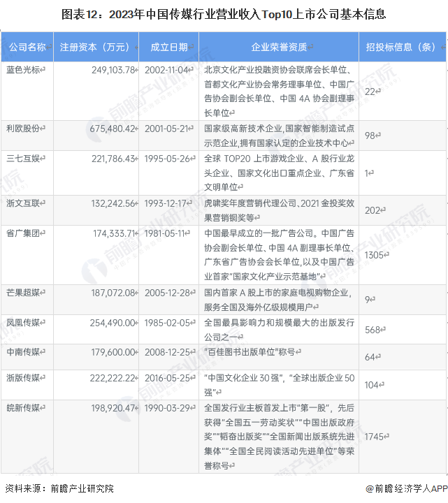
Task: Click 省广集团 honors text 中国最早成立的一批广告公司
Action: (x=259, y=233)
